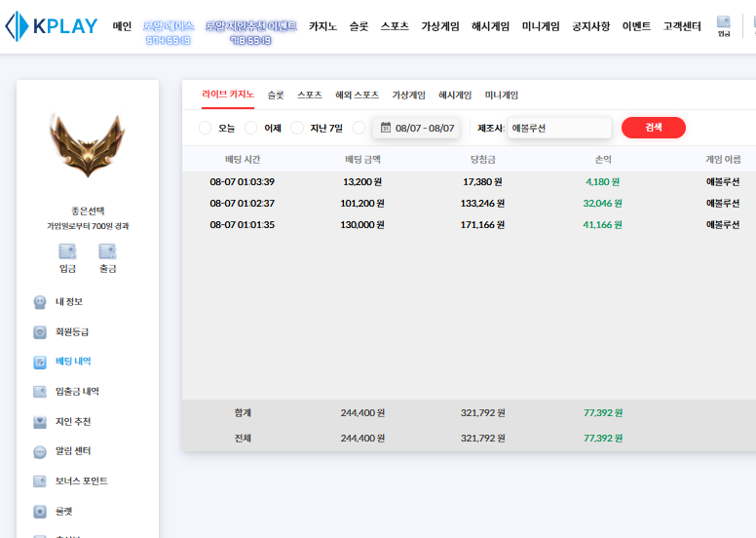Open the 룰렛 sidebar link

[63, 512]
